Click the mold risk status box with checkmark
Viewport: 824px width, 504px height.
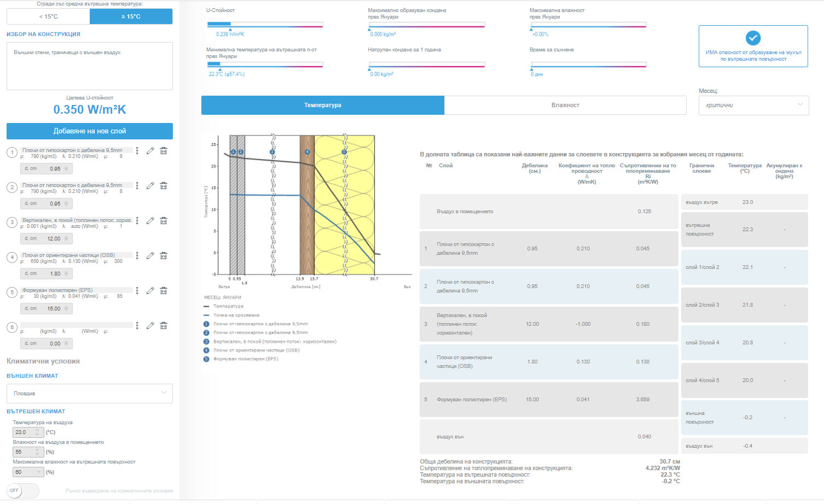pos(753,46)
